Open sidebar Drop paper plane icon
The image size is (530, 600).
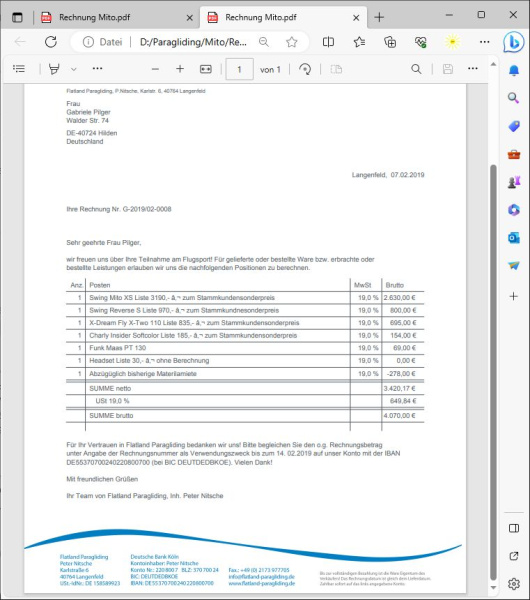point(514,266)
